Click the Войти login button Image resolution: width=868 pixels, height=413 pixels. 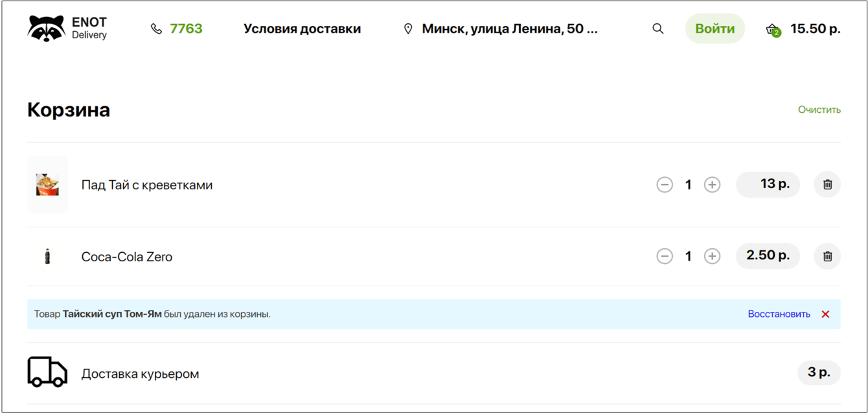715,29
